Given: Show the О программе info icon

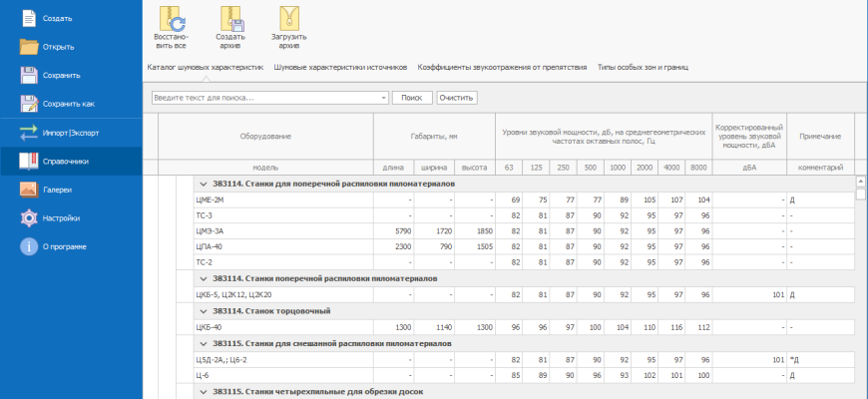Looking at the screenshot, I should click(x=28, y=246).
